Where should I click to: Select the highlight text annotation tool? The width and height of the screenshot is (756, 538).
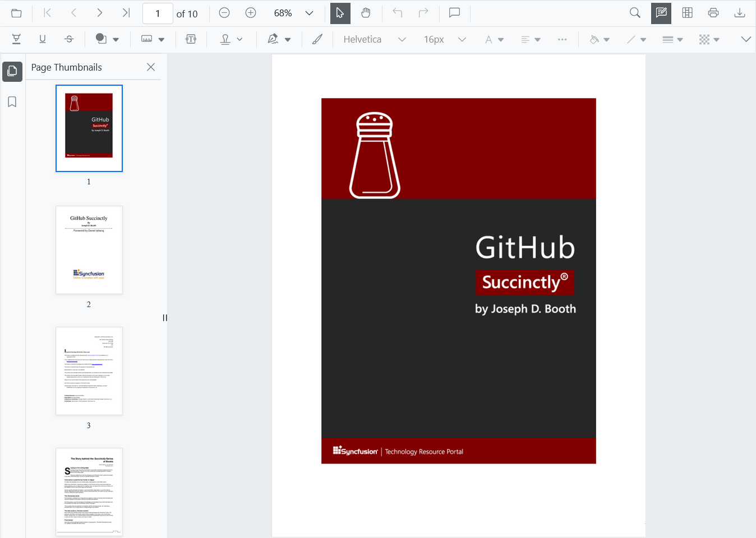pyautogui.click(x=16, y=39)
